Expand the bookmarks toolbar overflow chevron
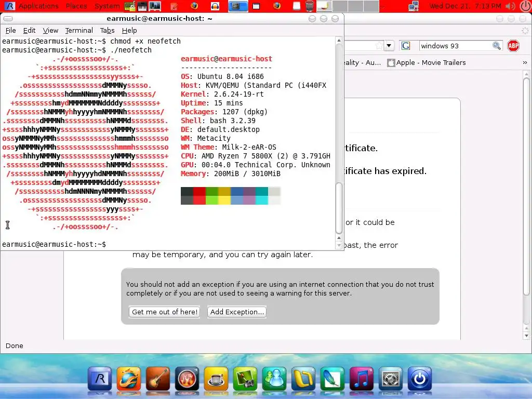532x399 pixels. 525,63
